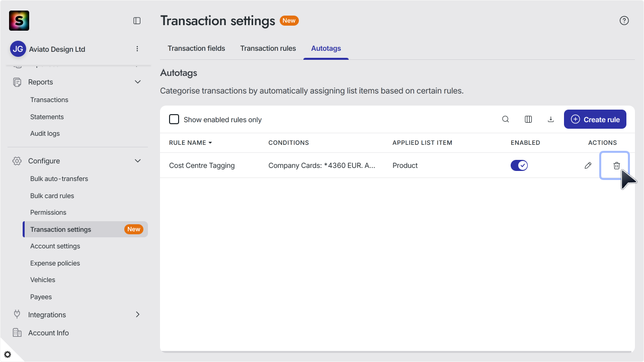Image resolution: width=644 pixels, height=362 pixels.
Task: Click the Enabled column header
Action: click(x=525, y=143)
